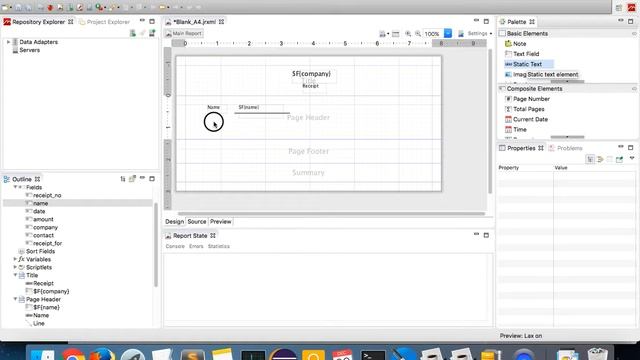This screenshot has height=360, width=640.
Task: Open the Statistics link in Report State
Action: tap(218, 247)
